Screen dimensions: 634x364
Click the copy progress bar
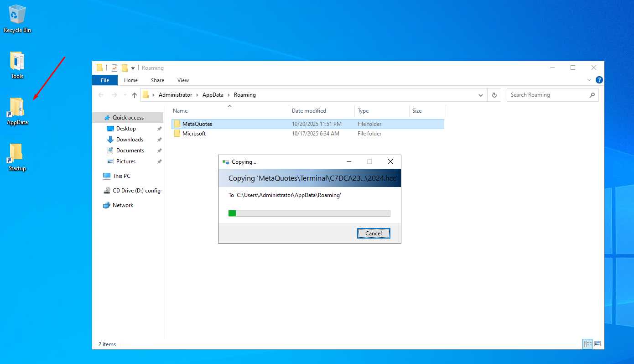click(309, 213)
